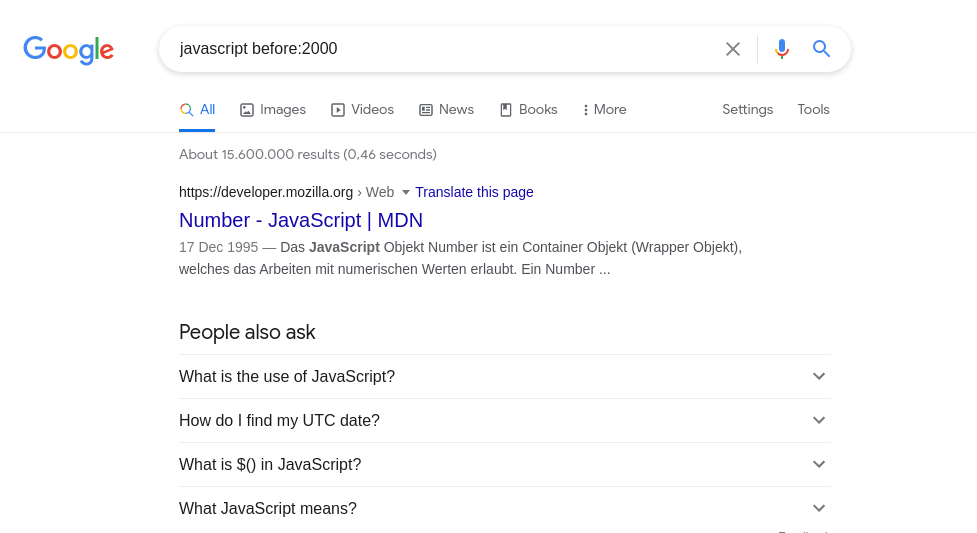Switch to Videos results tab

click(x=362, y=110)
